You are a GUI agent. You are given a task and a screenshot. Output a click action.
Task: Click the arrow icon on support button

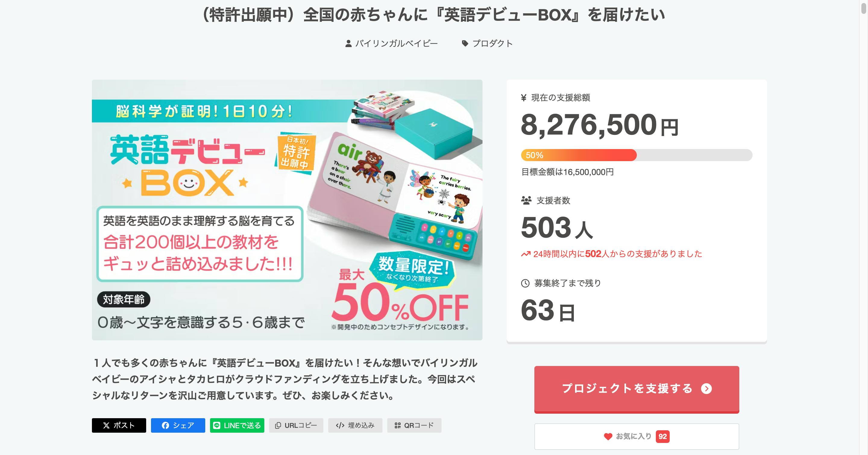706,389
